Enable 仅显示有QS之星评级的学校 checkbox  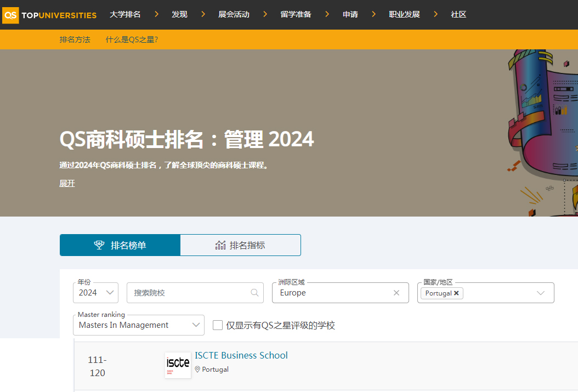[x=218, y=325]
